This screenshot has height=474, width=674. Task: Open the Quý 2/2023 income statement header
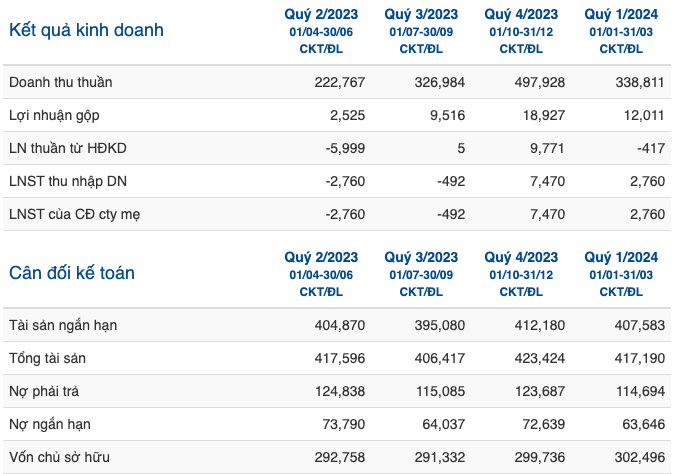coord(321,14)
